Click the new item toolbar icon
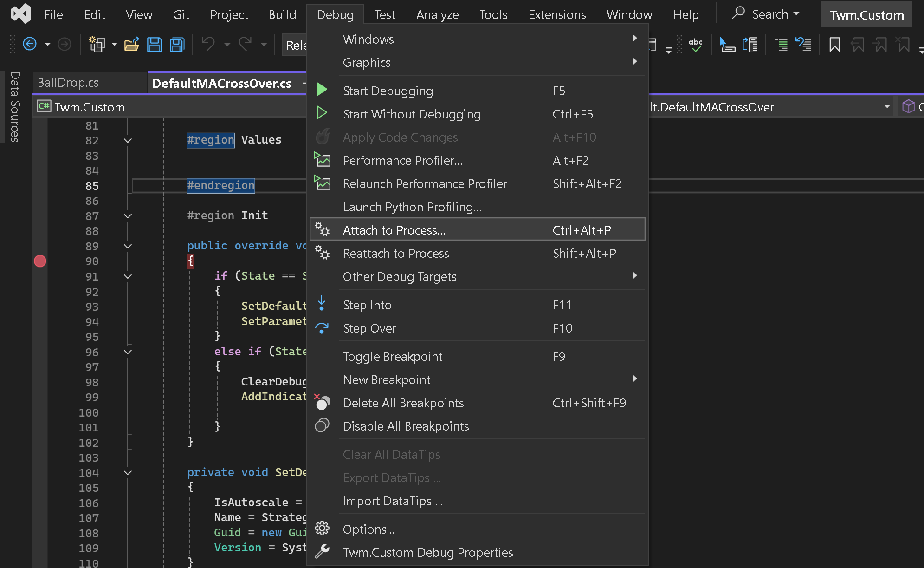Viewport: 924px width, 568px height. pyautogui.click(x=97, y=45)
